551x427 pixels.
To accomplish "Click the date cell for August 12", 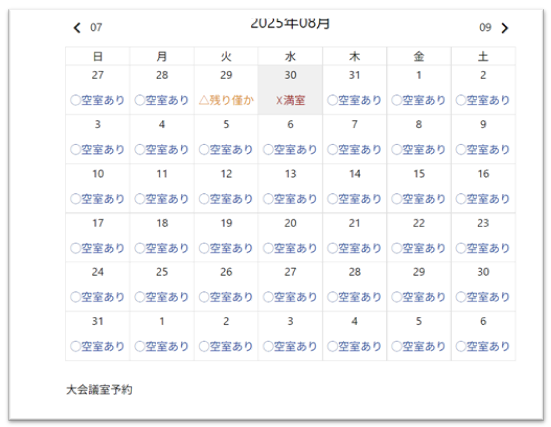I will pyautogui.click(x=226, y=188).
